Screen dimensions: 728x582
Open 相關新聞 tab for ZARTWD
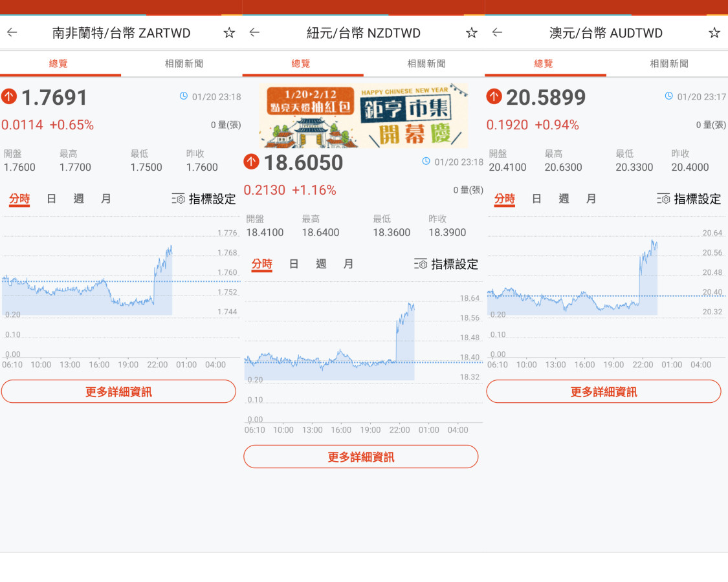[x=184, y=63]
